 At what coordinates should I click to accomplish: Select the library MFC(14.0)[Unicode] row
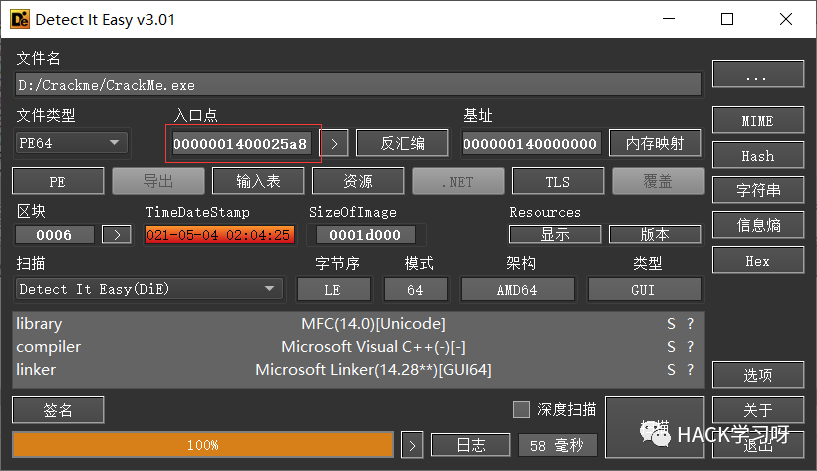coord(358,324)
